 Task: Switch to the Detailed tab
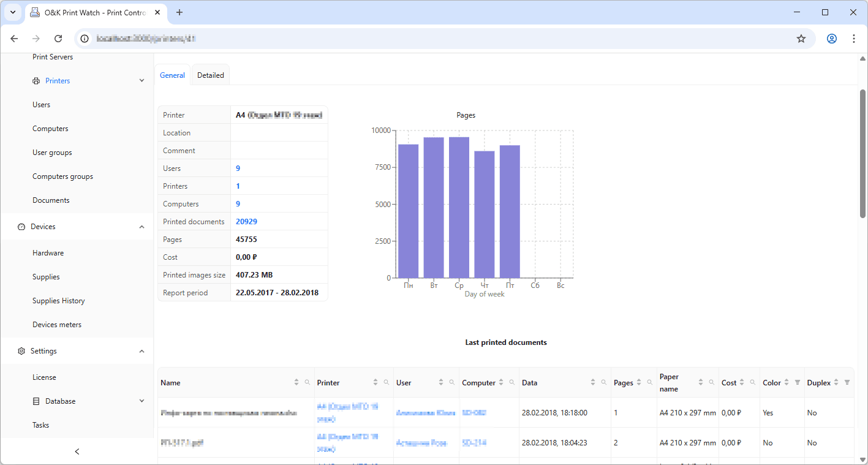[210, 75]
